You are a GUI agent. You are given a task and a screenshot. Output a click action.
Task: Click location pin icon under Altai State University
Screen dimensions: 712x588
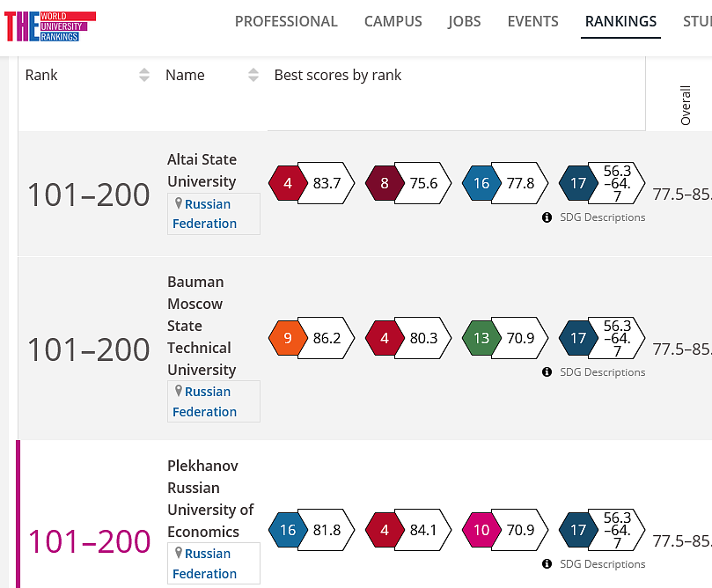point(179,204)
